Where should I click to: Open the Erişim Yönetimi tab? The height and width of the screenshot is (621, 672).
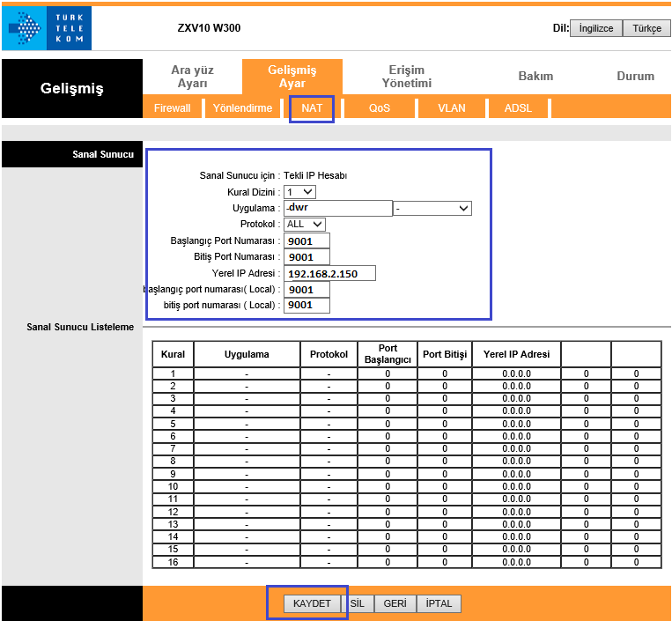click(x=407, y=77)
